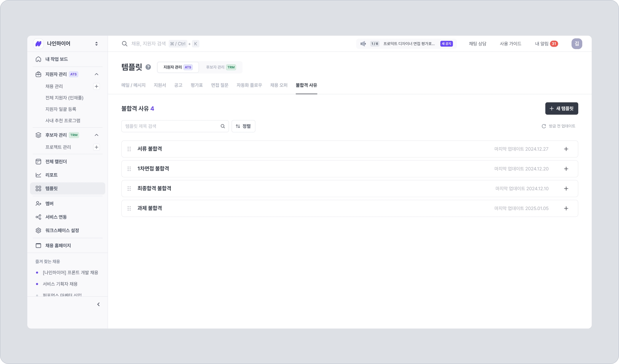619x364 pixels.
Task: Open 사내 추천 프로그램
Action: [63, 120]
